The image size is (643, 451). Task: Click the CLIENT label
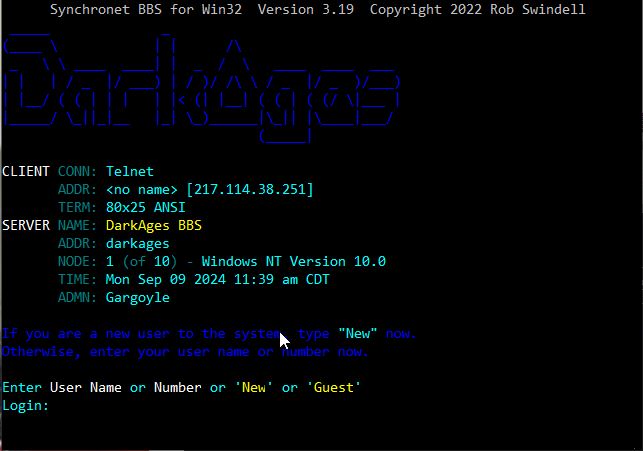(25, 171)
